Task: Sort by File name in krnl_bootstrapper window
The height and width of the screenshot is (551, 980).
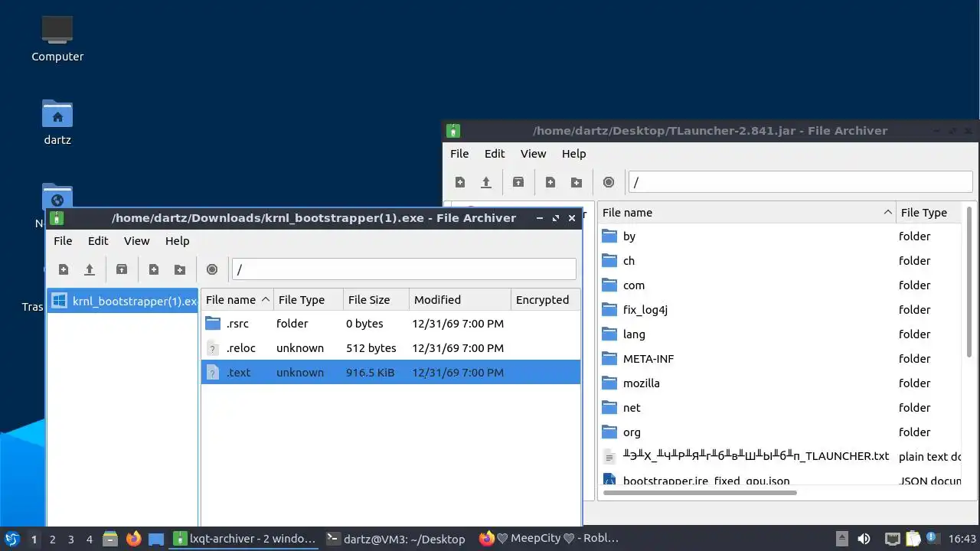Action: (x=237, y=300)
